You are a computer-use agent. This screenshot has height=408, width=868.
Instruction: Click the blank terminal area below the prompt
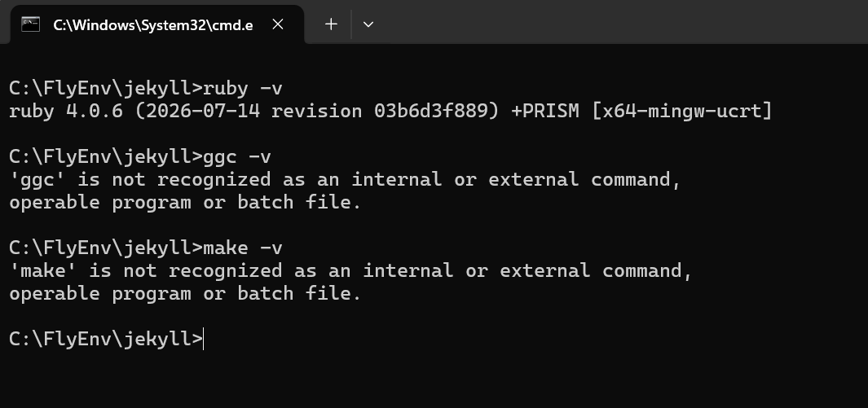434,380
